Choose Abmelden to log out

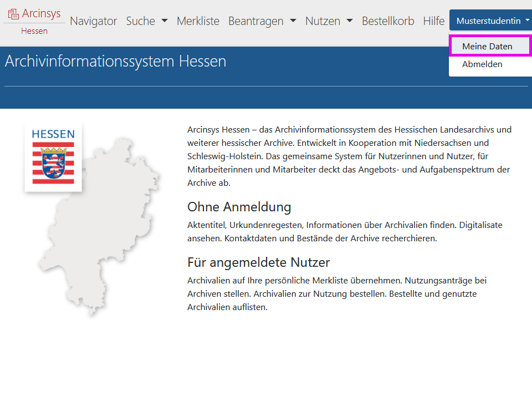(x=490, y=64)
